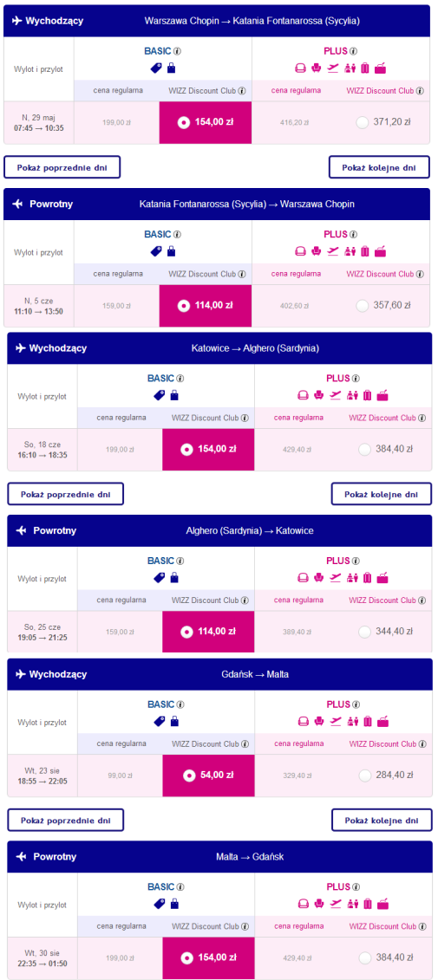Click price tag icon under BASIC, Katowice → Alghero

(159, 395)
